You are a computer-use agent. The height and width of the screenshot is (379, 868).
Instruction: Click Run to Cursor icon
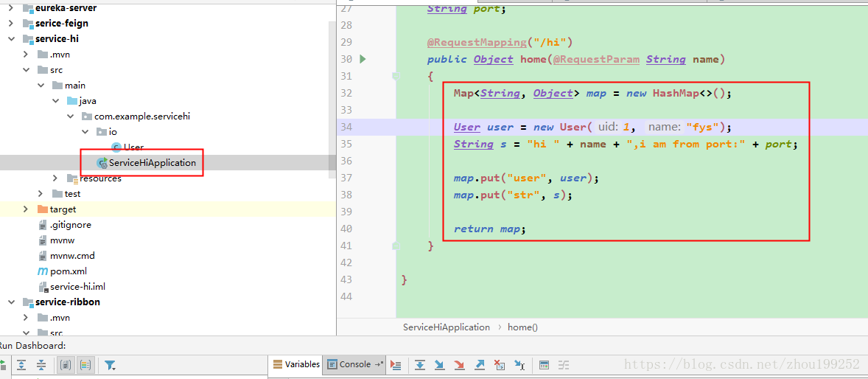(519, 364)
